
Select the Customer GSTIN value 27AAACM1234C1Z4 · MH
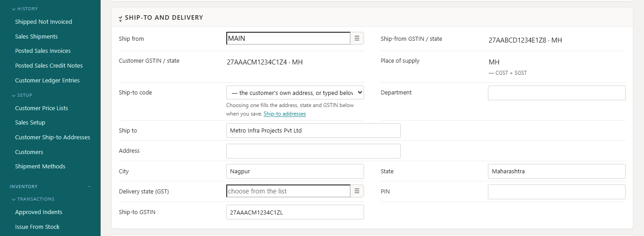pyautogui.click(x=265, y=62)
